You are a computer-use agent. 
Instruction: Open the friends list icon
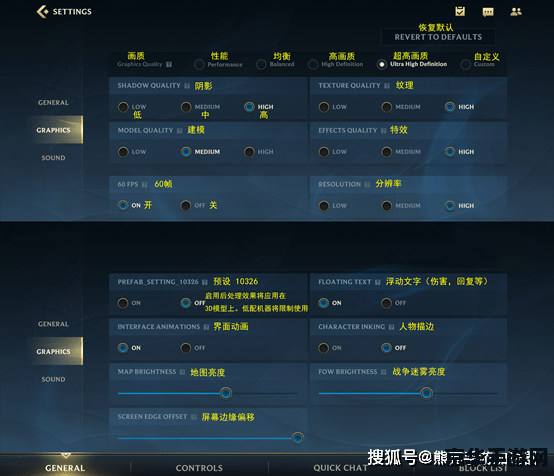tap(516, 12)
